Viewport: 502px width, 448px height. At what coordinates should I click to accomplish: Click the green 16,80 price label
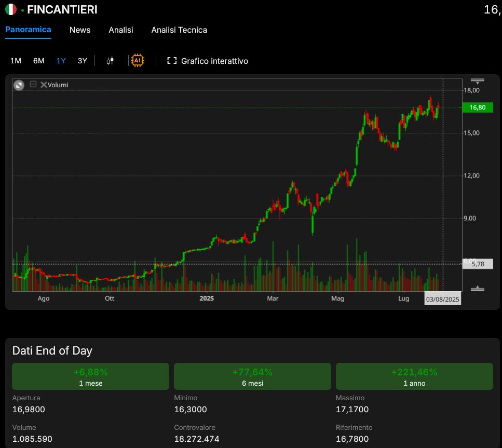(x=478, y=107)
